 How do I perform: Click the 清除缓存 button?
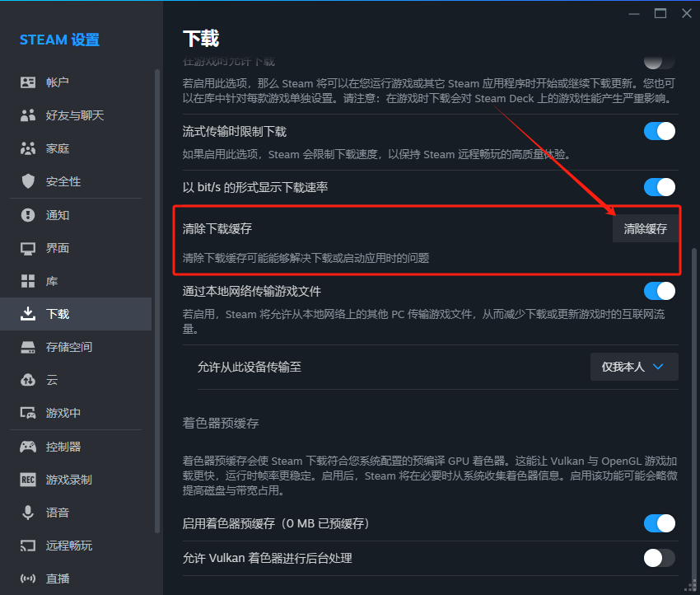(645, 229)
